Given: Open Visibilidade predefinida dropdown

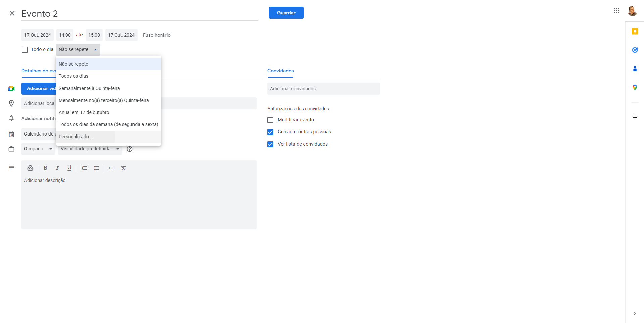Looking at the screenshot, I should click(90, 149).
